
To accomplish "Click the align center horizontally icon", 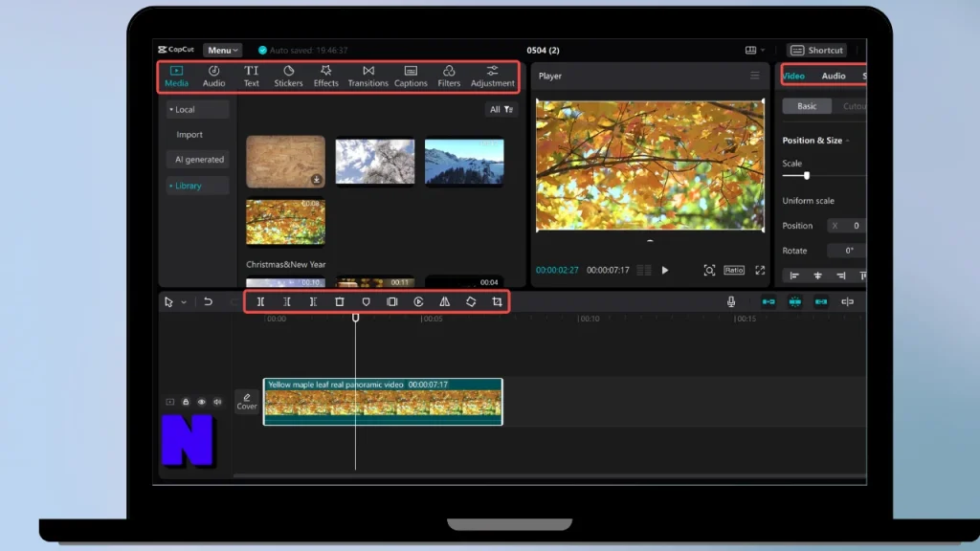I will pos(817,275).
